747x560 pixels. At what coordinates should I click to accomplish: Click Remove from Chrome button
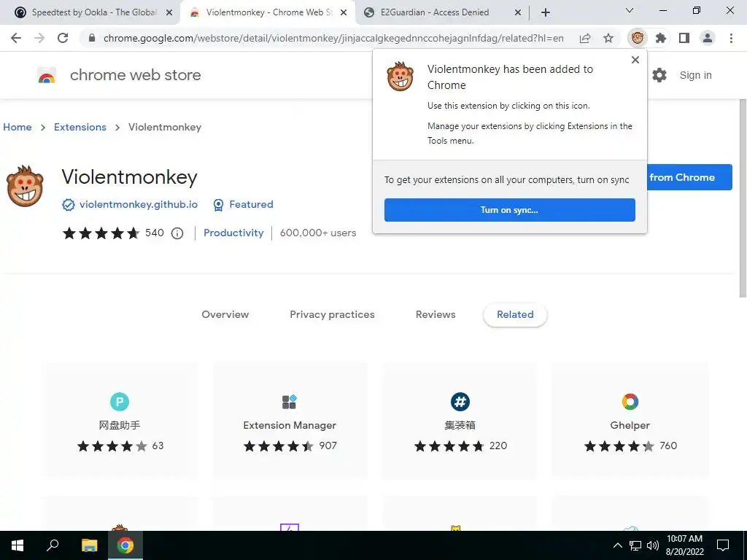pos(689,178)
